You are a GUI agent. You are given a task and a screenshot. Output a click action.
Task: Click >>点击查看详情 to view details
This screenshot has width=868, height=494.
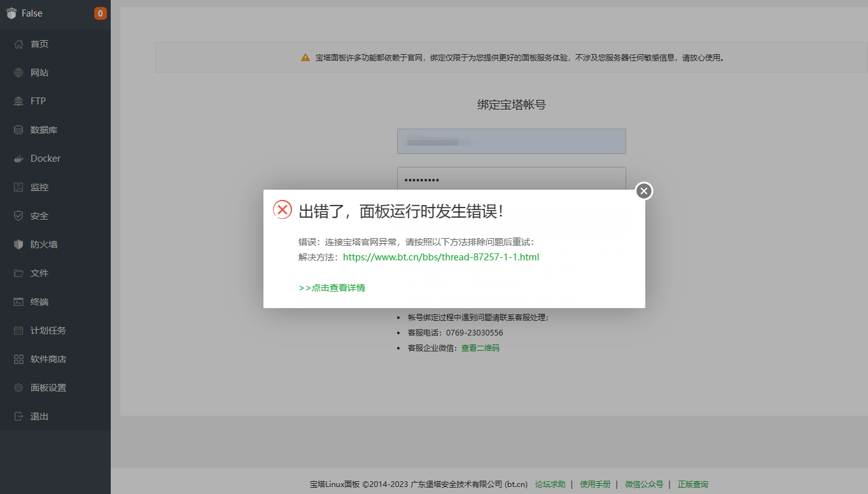pos(332,288)
